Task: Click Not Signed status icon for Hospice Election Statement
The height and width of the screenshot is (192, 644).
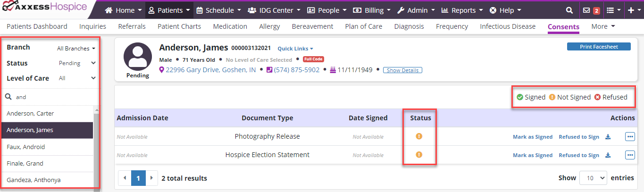Action: 418,154
